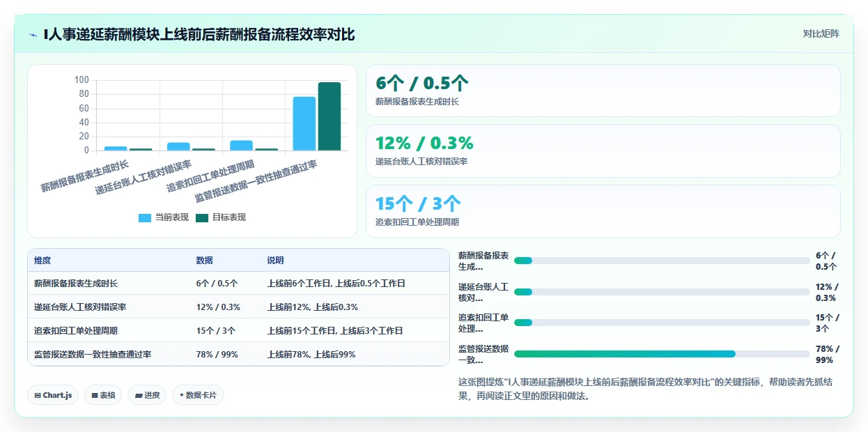Click the 数据 column header
Viewport: 868px width, 432px height.
click(205, 261)
